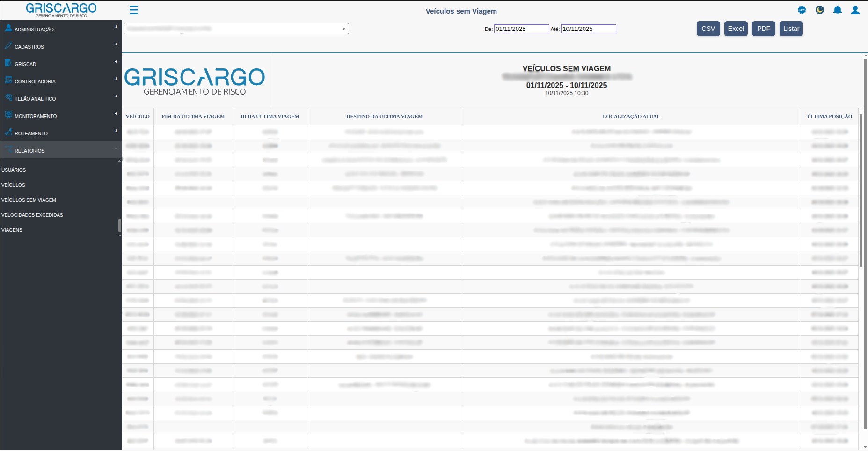Open the notifications bell
This screenshot has width=868, height=451.
(837, 10)
